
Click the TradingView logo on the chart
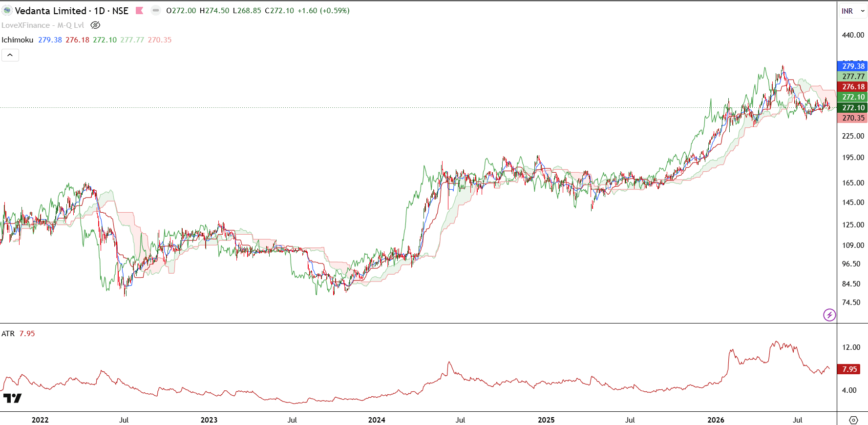coord(12,398)
